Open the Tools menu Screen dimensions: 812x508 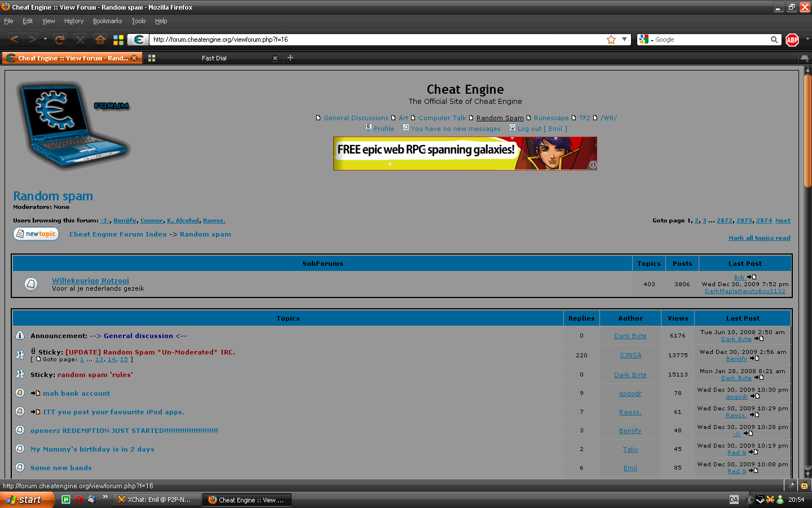[x=139, y=21]
